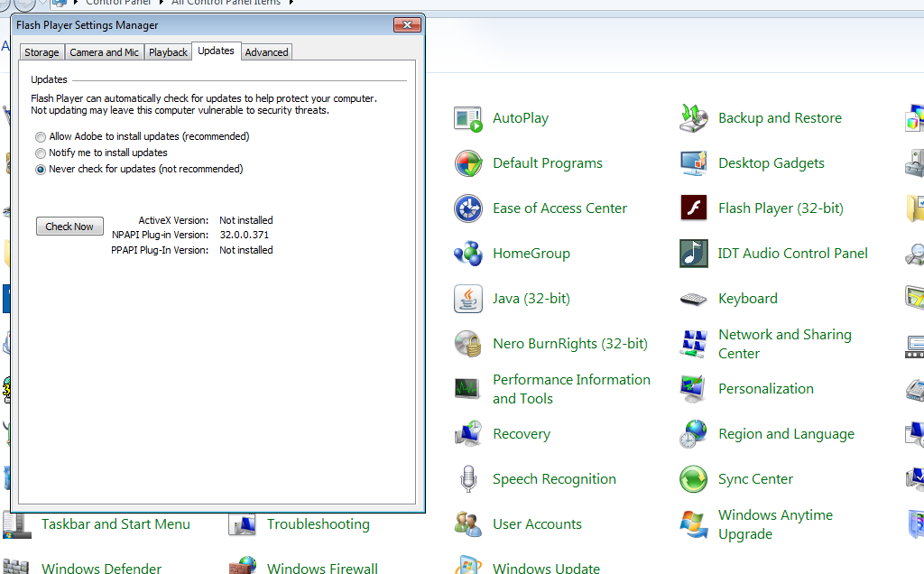
Task: Click the Flash Player (32-bit) icon
Action: 694,208
